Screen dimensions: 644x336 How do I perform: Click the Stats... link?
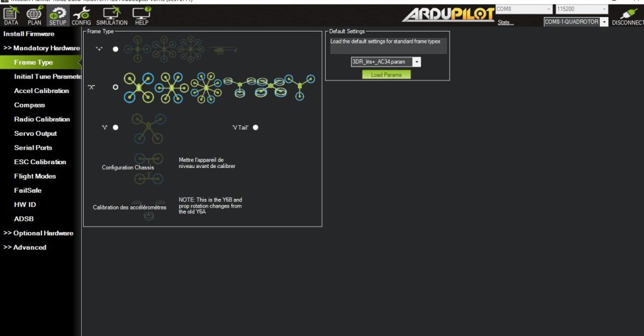click(x=506, y=23)
